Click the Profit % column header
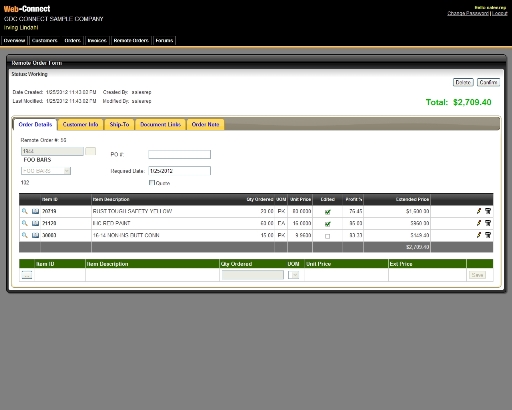512x410 pixels. point(354,199)
